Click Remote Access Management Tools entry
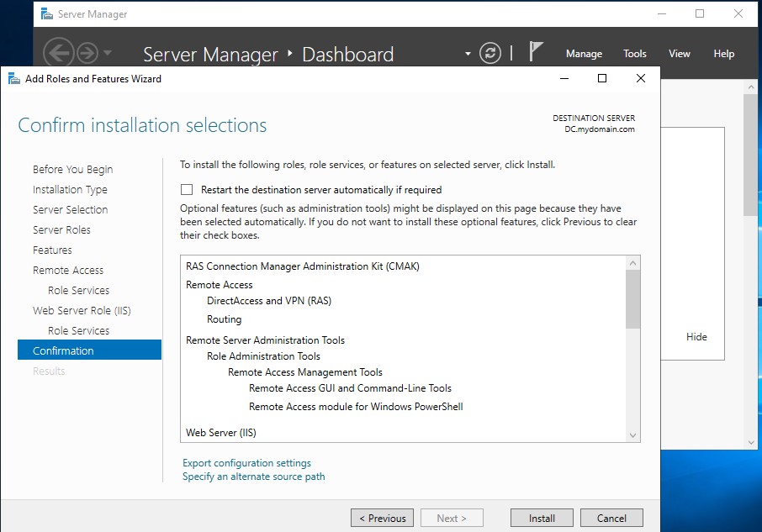The image size is (762, 532). point(304,372)
